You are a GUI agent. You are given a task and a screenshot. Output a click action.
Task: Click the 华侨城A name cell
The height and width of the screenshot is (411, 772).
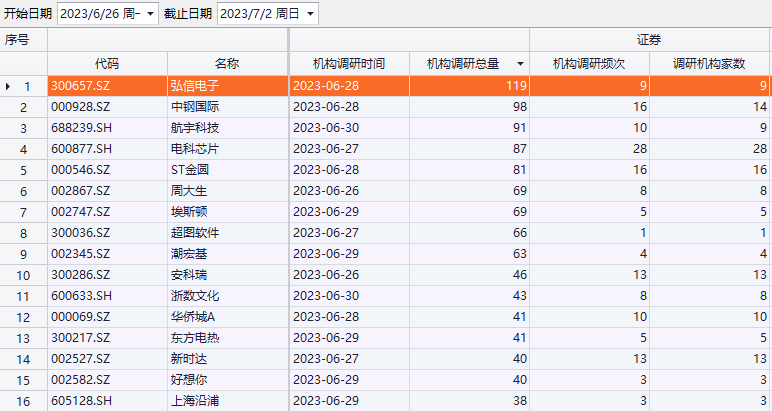(x=193, y=317)
